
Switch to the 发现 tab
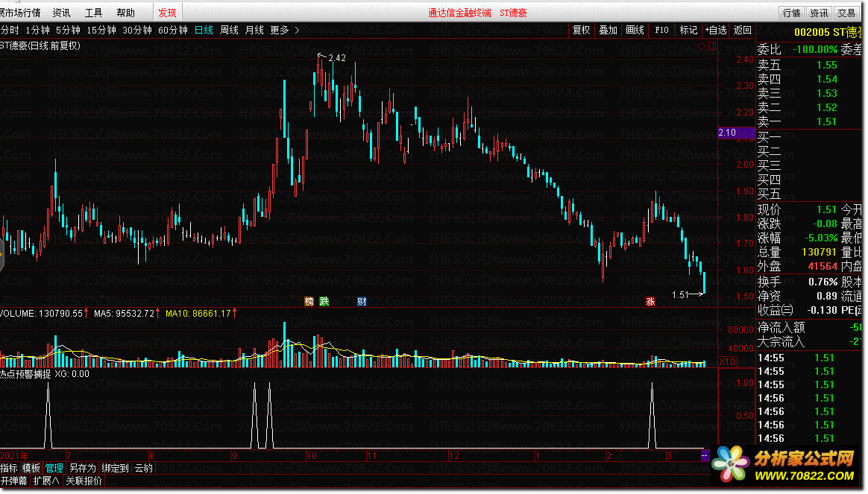click(167, 13)
